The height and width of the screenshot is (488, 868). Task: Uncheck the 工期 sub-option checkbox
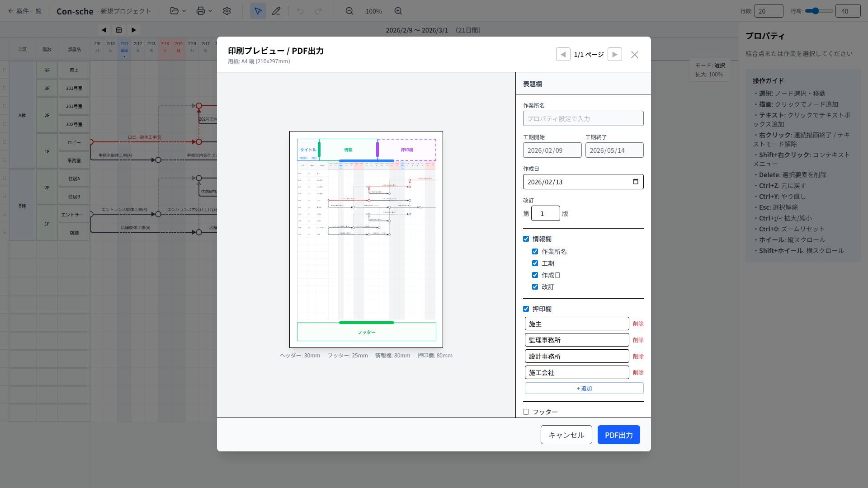click(x=535, y=263)
